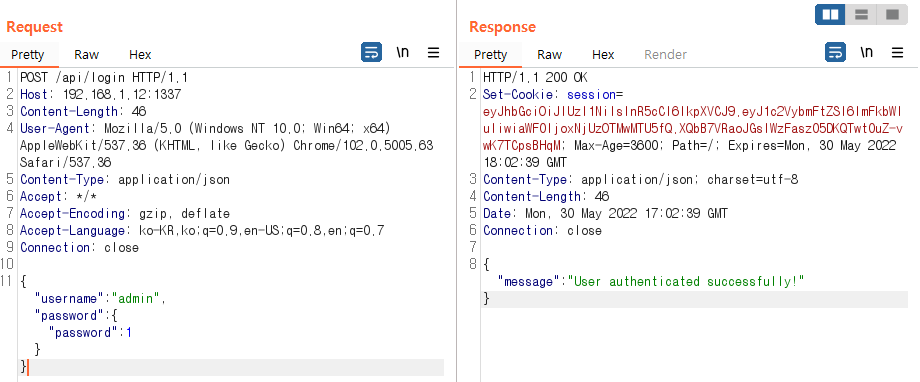Show non-printable \n characters in Response pane

coord(866,53)
